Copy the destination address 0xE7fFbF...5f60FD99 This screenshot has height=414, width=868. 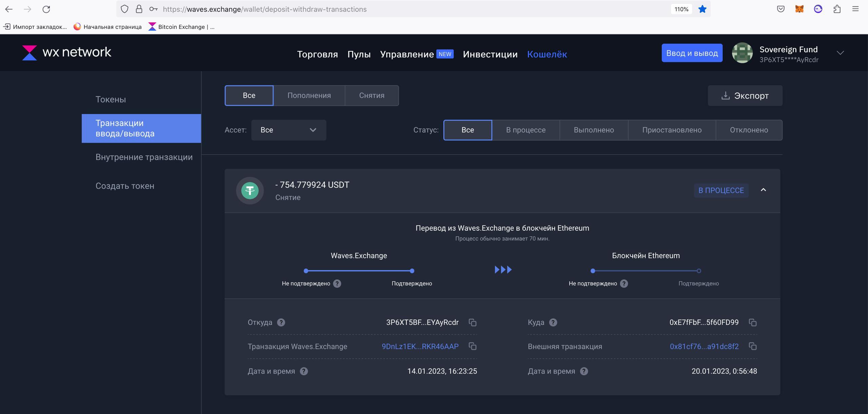point(752,322)
